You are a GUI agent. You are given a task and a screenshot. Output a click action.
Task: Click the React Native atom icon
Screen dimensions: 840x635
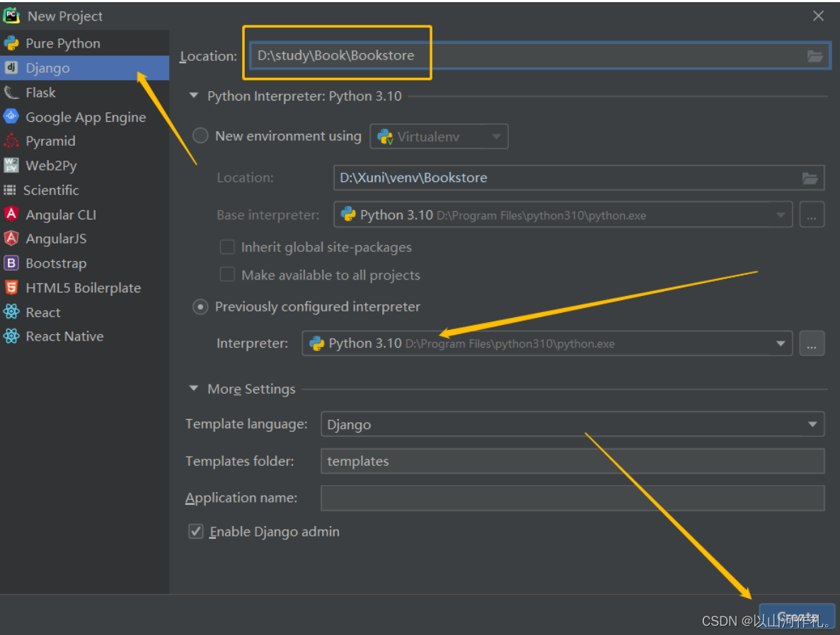click(11, 336)
